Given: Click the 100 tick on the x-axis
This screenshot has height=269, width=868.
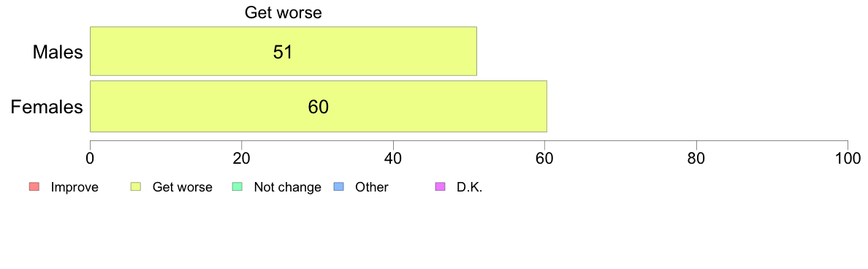Looking at the screenshot, I should [848, 158].
